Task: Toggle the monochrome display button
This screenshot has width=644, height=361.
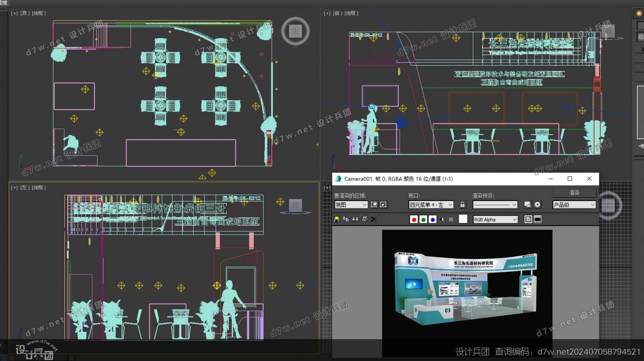Action: click(451, 220)
